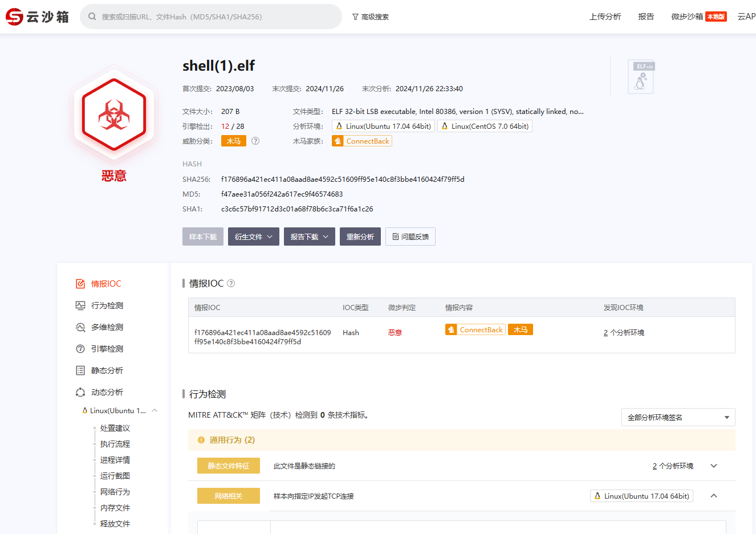Click the ELF file type icon

coord(641,76)
